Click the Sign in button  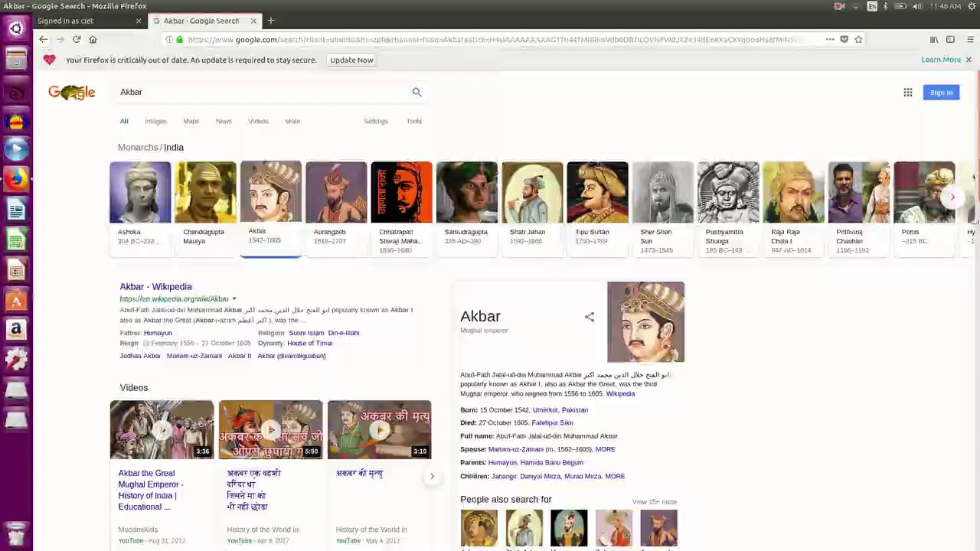pyautogui.click(x=942, y=93)
